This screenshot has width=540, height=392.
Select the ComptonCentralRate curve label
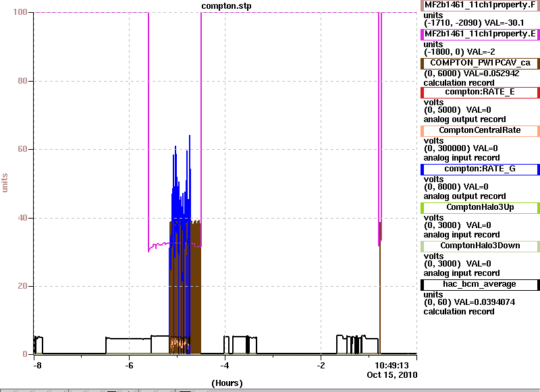point(480,130)
